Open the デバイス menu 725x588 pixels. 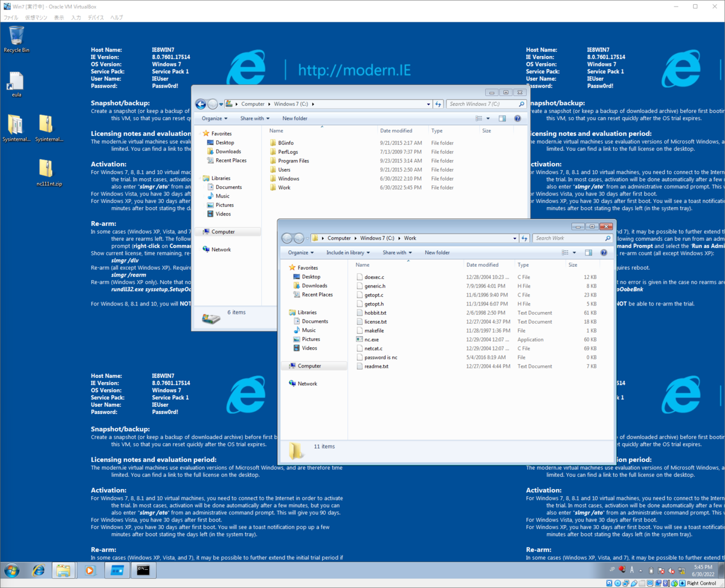pos(95,18)
